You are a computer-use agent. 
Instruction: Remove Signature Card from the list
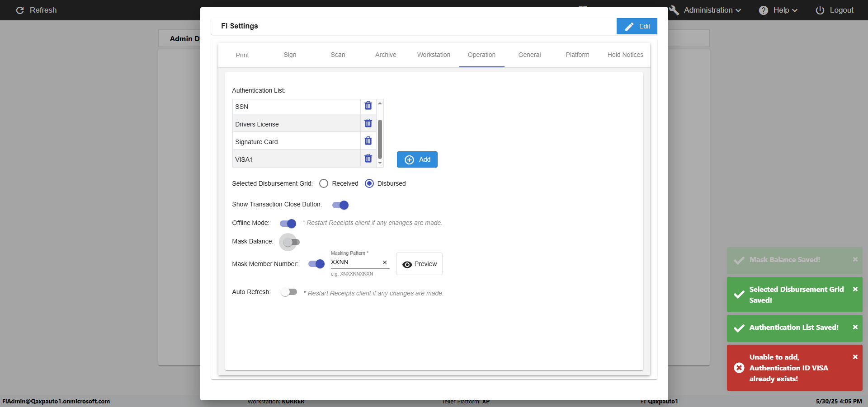[x=368, y=141]
